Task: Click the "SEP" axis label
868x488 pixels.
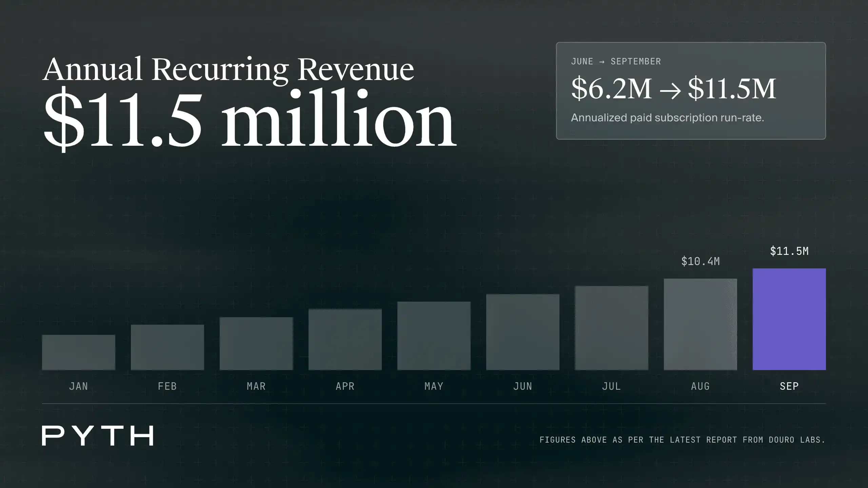Action: coord(789,386)
